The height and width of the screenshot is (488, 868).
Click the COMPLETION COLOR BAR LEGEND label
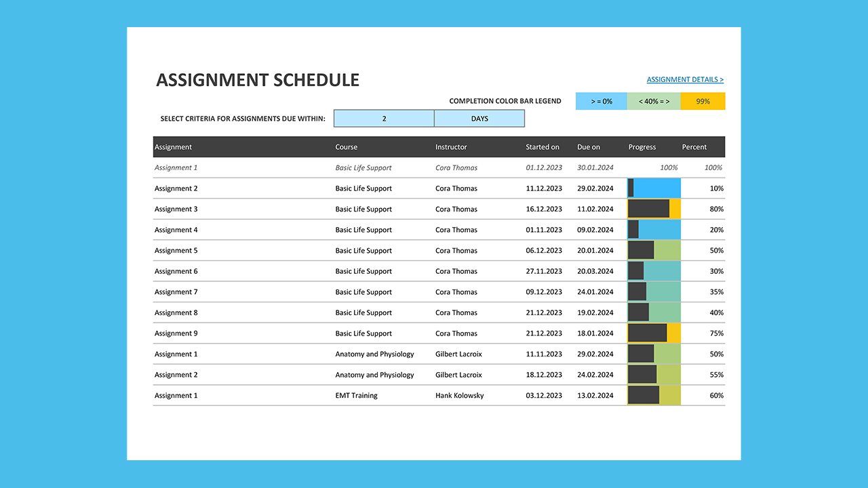(x=505, y=100)
